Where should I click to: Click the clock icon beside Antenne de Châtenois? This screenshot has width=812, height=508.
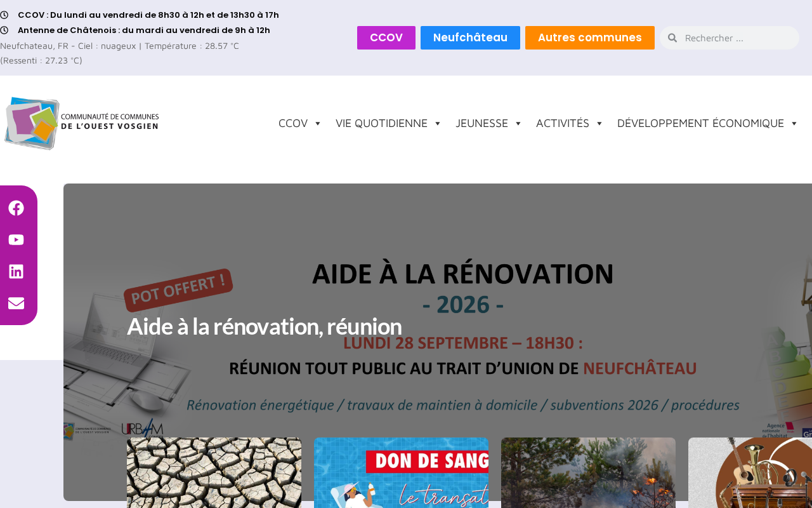[4, 30]
